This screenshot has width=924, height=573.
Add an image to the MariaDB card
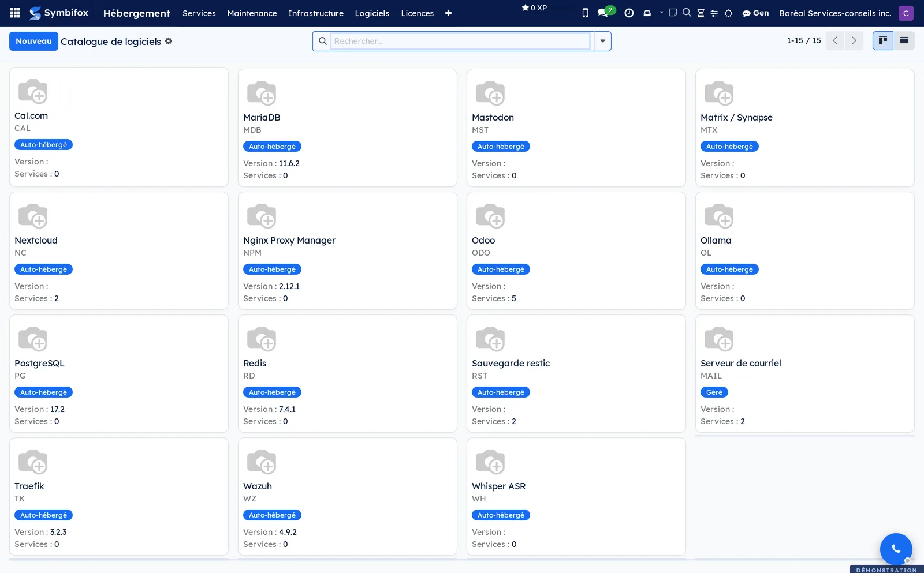(262, 93)
